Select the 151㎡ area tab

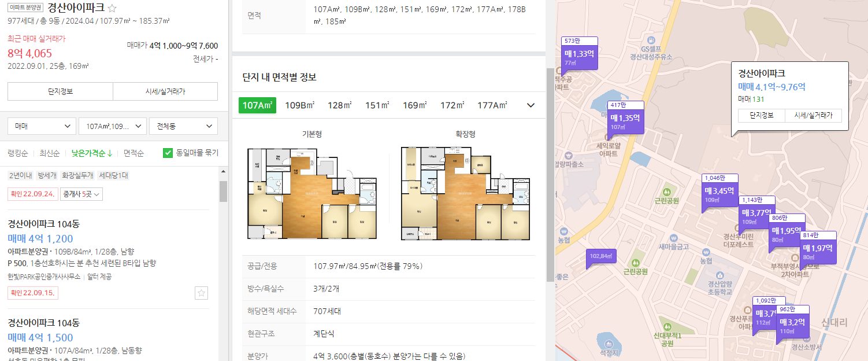pos(377,105)
